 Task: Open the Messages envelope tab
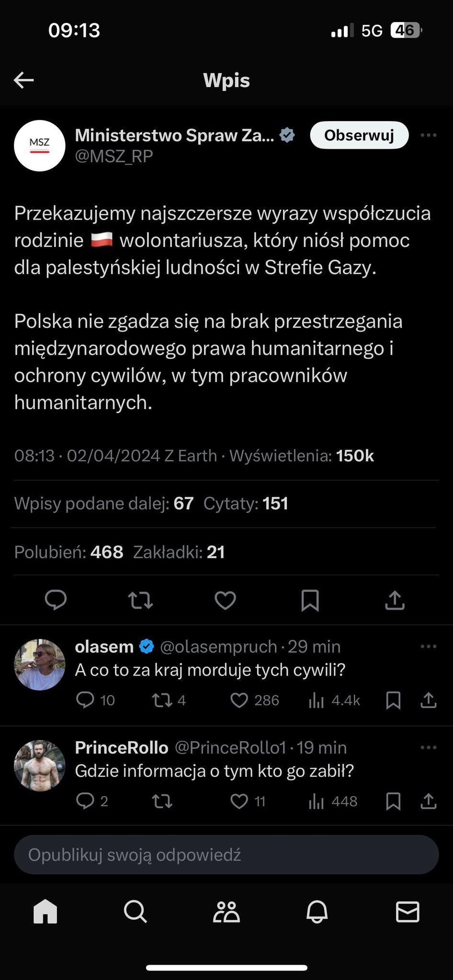click(x=408, y=912)
